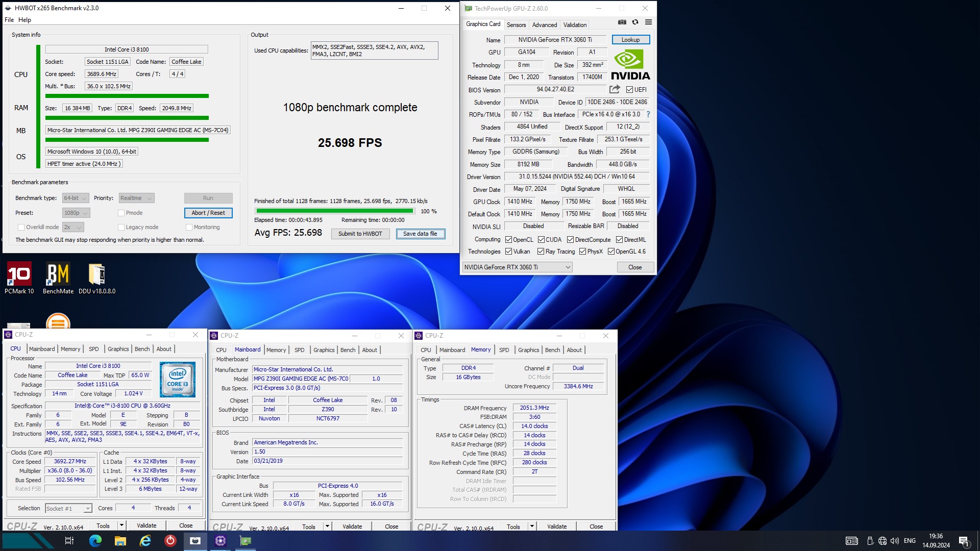
Task: Click the Intel Core i3 8100 name field in HWBOT
Action: (x=127, y=49)
